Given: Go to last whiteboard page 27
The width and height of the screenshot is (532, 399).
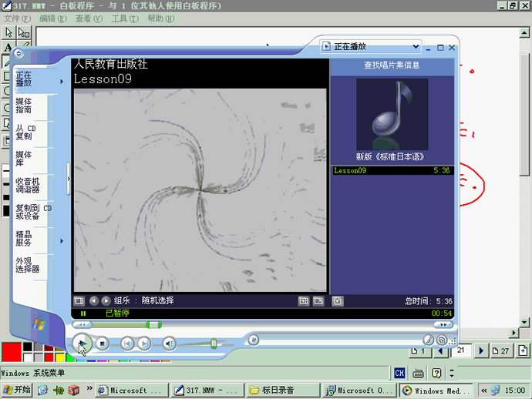Looking at the screenshot, I should tap(501, 351).
